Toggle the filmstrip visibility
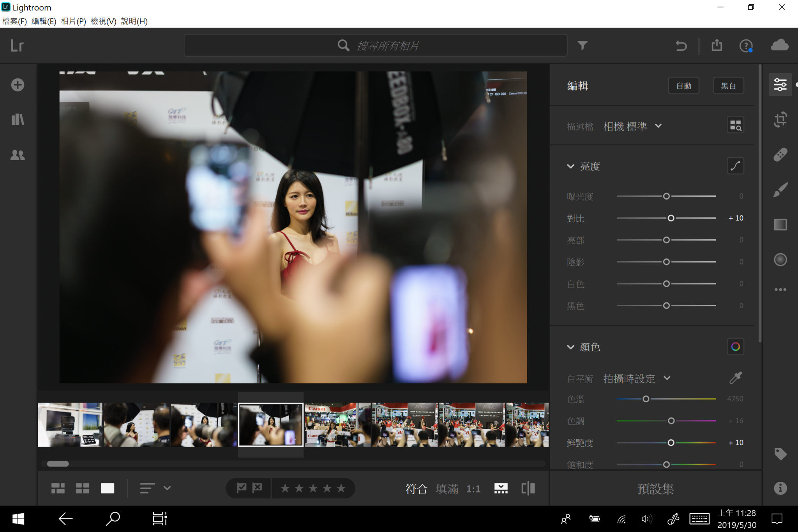798x532 pixels. pyautogui.click(x=501, y=488)
